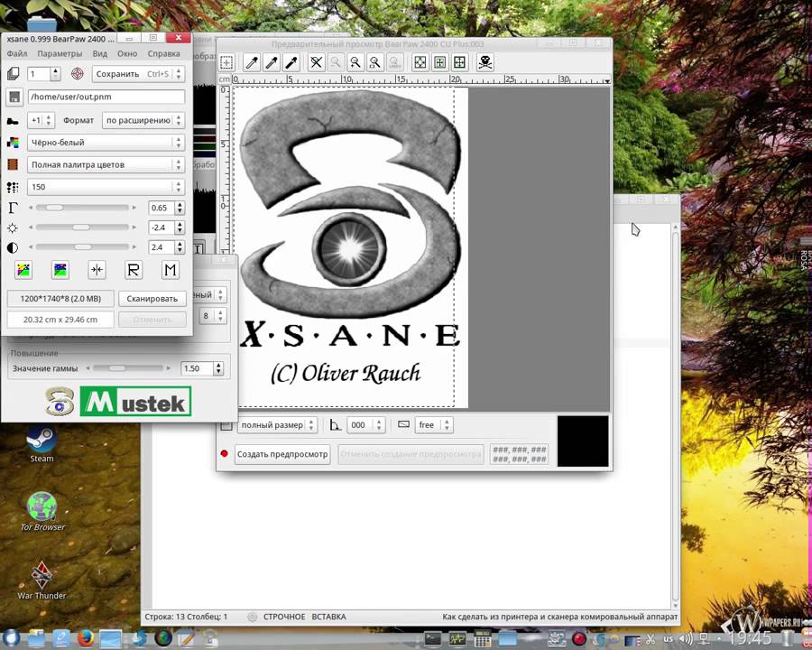Click the output filename field /home/user/out.pnm
The height and width of the screenshot is (650, 812).
tap(106, 97)
